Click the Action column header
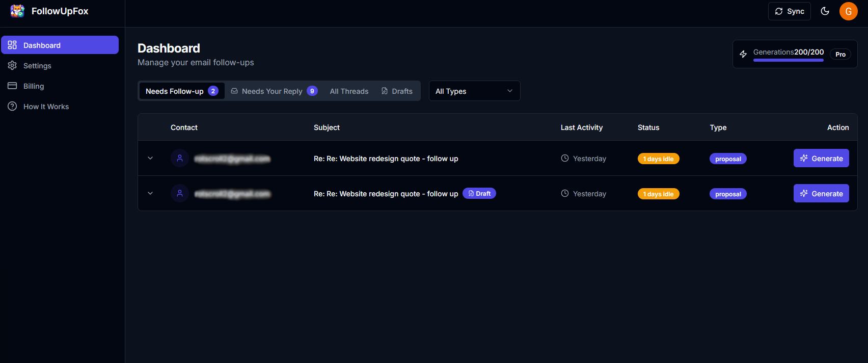The height and width of the screenshot is (363, 868). point(838,127)
